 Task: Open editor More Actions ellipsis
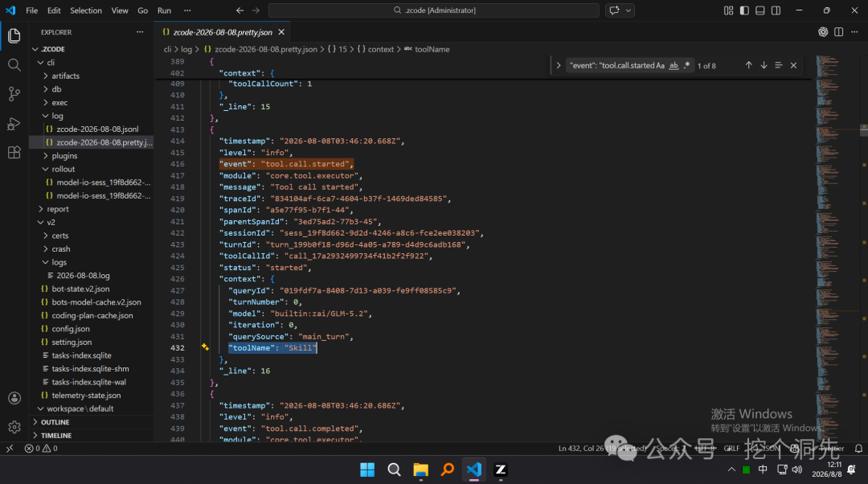pos(854,32)
